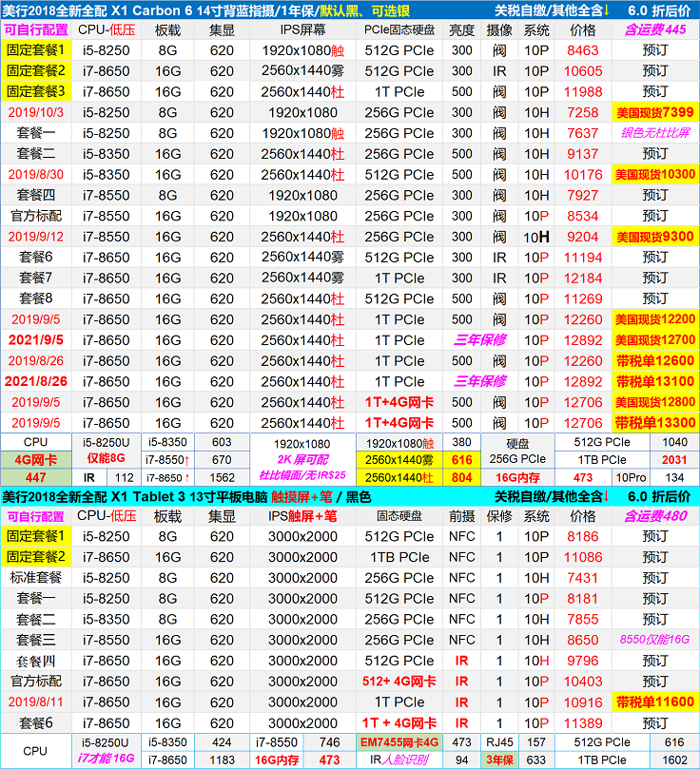Select the i7才能16G cell
The width and height of the screenshot is (700, 769).
106,759
